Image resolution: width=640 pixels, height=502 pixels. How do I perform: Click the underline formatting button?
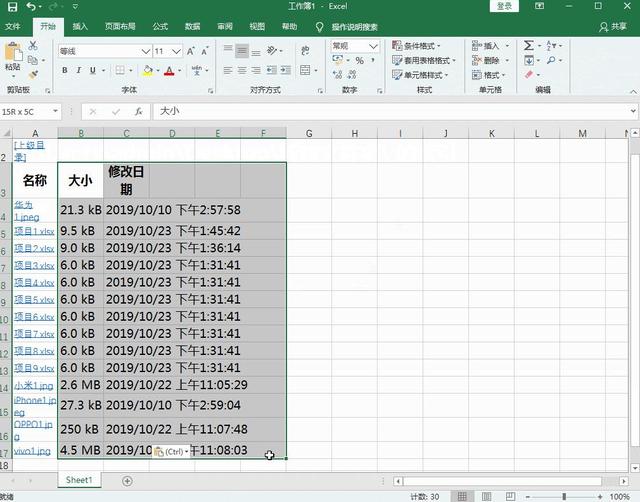click(x=93, y=70)
